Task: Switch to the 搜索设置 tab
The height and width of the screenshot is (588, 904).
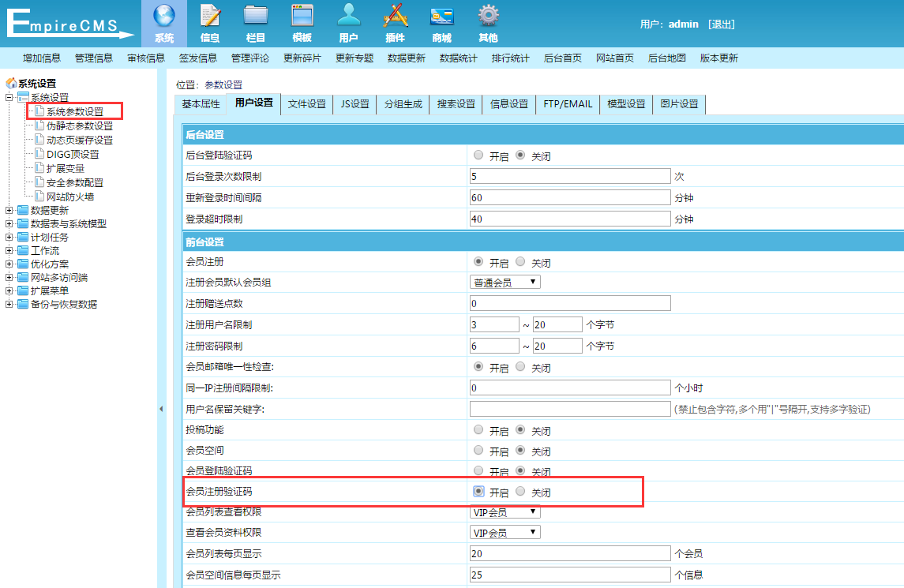Action: (x=456, y=104)
